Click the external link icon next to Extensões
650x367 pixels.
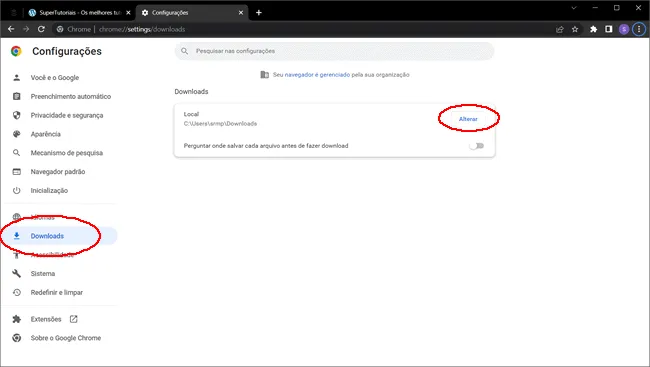[73, 319]
